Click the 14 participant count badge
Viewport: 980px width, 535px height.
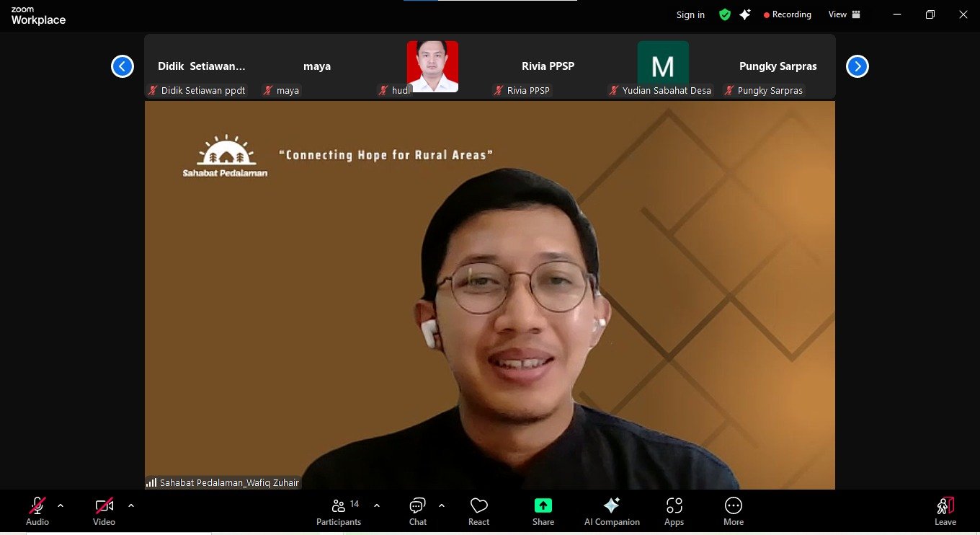tap(355, 504)
